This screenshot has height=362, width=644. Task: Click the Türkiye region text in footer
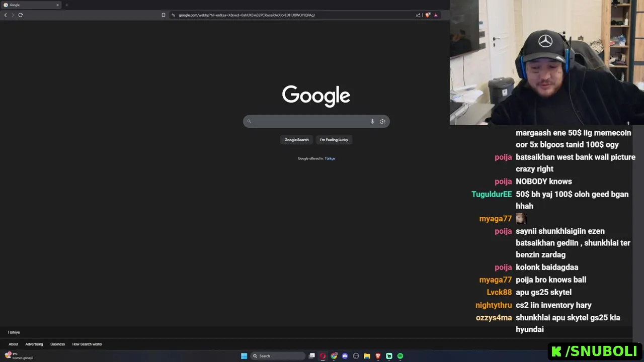pyautogui.click(x=14, y=332)
